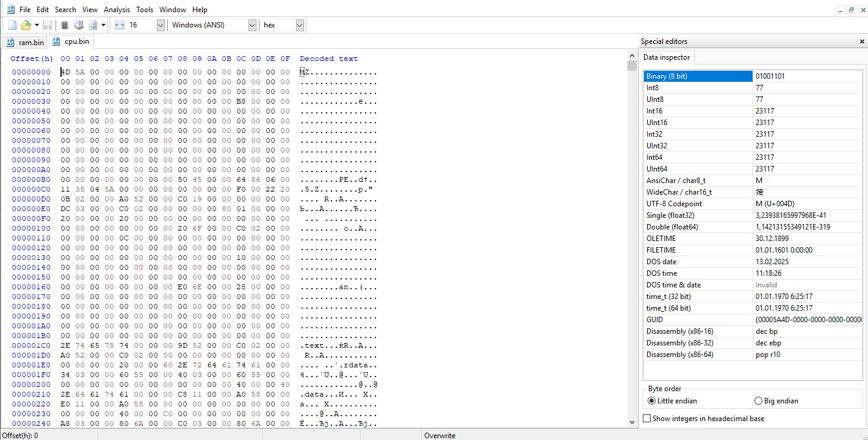This screenshot has height=440, width=868.
Task: Open main memory (RAM chip) icon
Action: point(65,25)
